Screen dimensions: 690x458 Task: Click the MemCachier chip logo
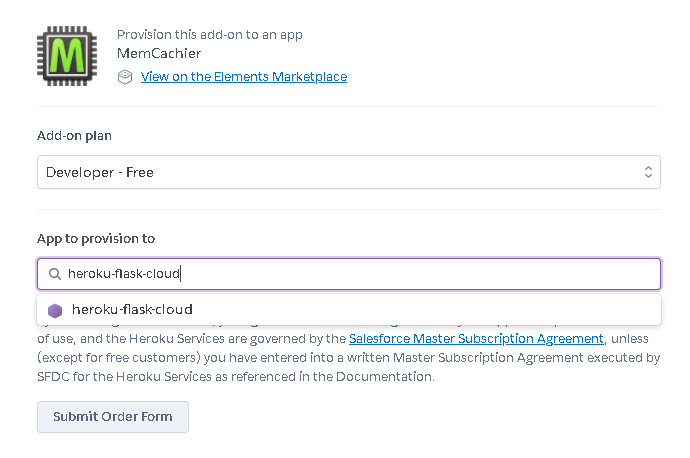point(67,56)
